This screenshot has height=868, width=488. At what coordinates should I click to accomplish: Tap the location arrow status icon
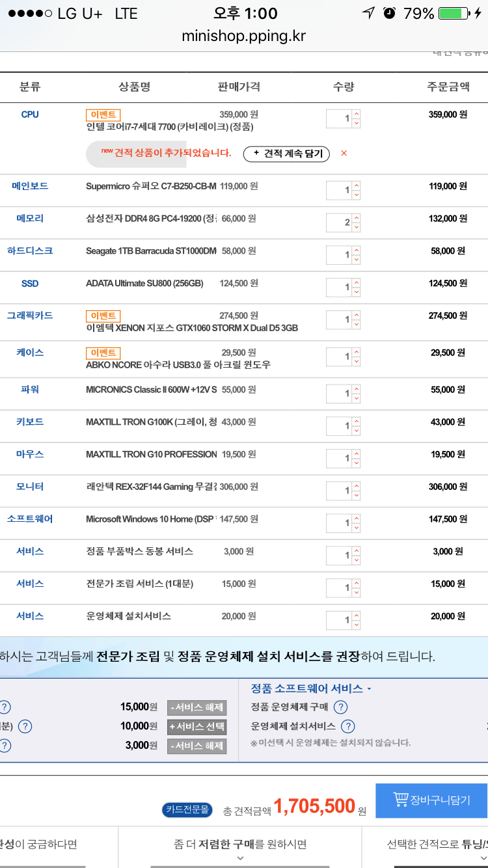tap(369, 13)
